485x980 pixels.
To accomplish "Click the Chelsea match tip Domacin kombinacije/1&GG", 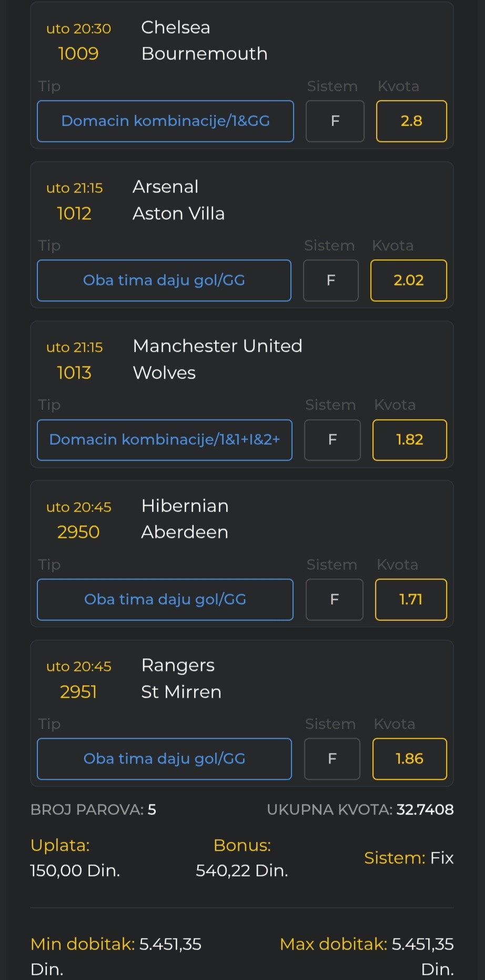I will click(x=165, y=121).
